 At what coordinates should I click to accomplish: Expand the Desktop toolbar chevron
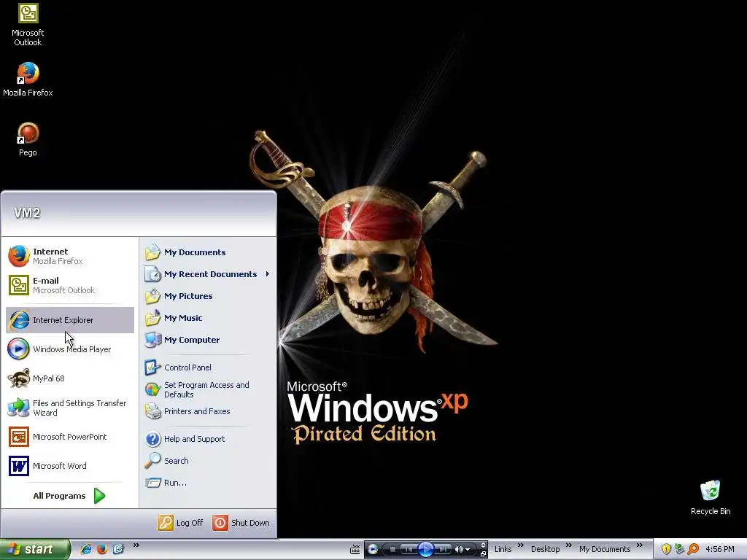[569, 545]
